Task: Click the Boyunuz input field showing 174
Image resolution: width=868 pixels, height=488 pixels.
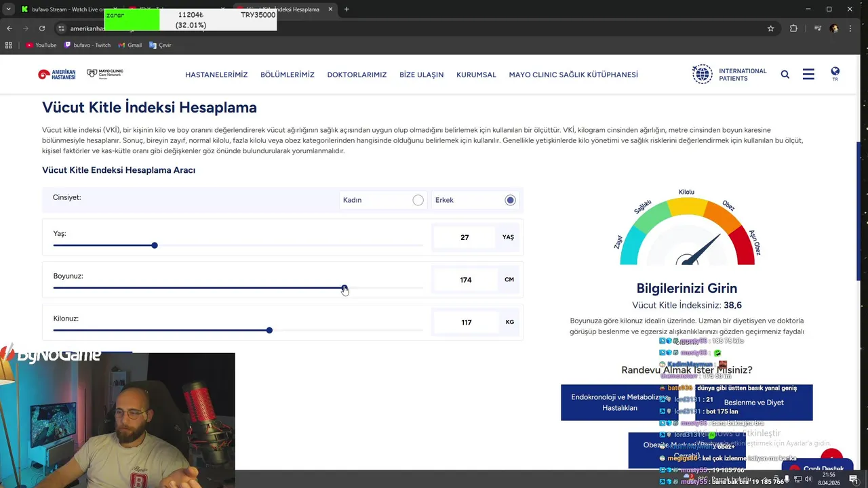Action: pyautogui.click(x=465, y=280)
